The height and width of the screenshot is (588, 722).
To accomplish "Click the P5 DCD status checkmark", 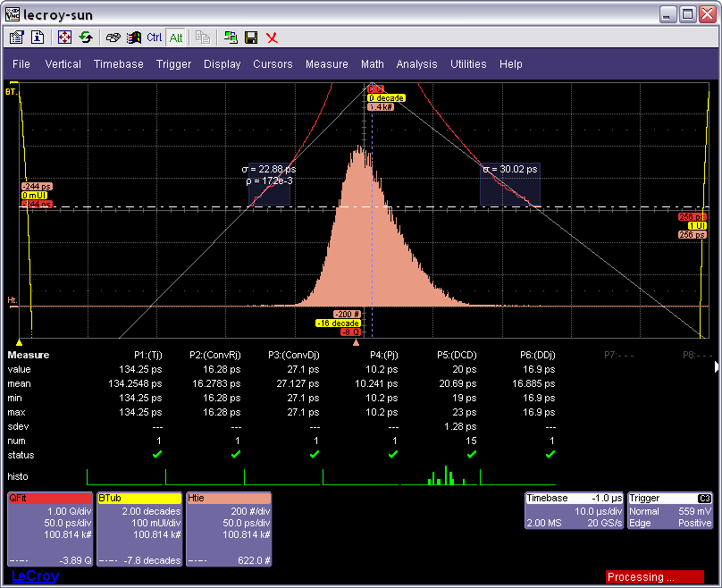I will click(x=472, y=455).
